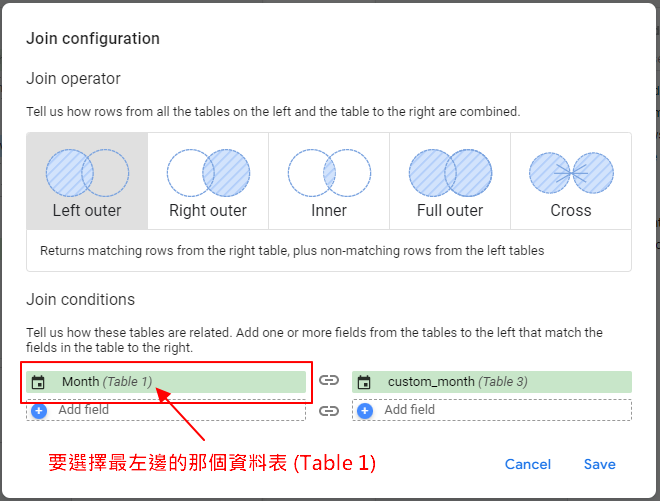Select the "Right outer" label
Screen dimensions: 660x501
(208, 211)
